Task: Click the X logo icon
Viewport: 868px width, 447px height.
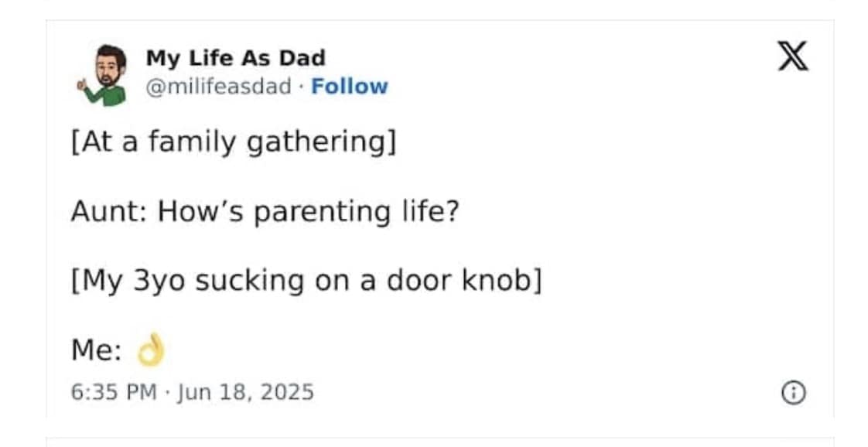Action: coord(792,58)
